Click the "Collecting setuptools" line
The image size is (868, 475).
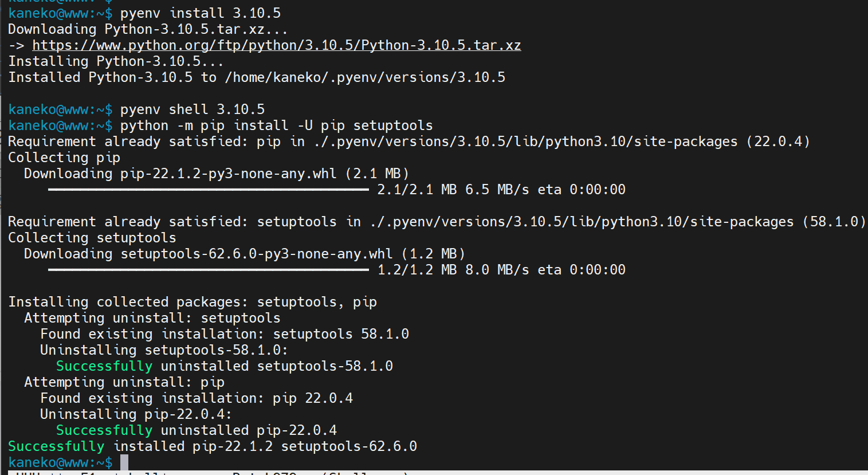click(x=92, y=238)
